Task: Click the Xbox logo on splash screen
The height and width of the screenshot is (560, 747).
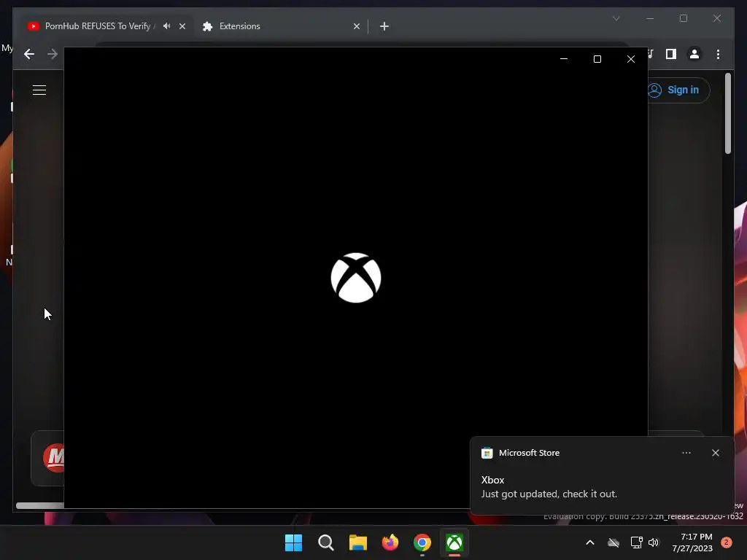Action: point(356,278)
